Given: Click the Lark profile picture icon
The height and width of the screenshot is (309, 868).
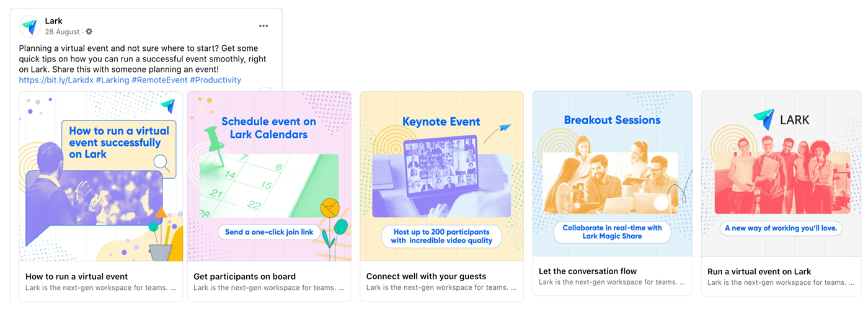Looking at the screenshot, I should pos(30,26).
